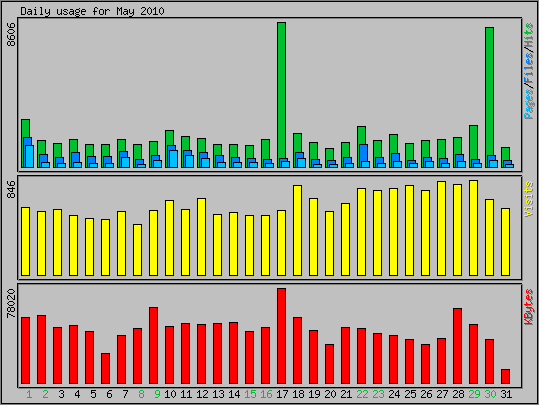Click the yellow visits bar for day 29
The width and height of the screenshot is (539, 405).
(x=473, y=228)
